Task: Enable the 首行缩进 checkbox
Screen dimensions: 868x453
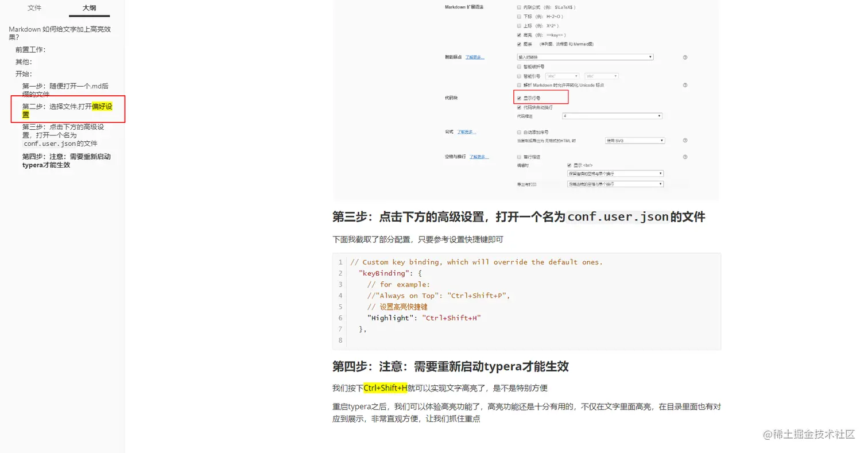Action: [519, 157]
